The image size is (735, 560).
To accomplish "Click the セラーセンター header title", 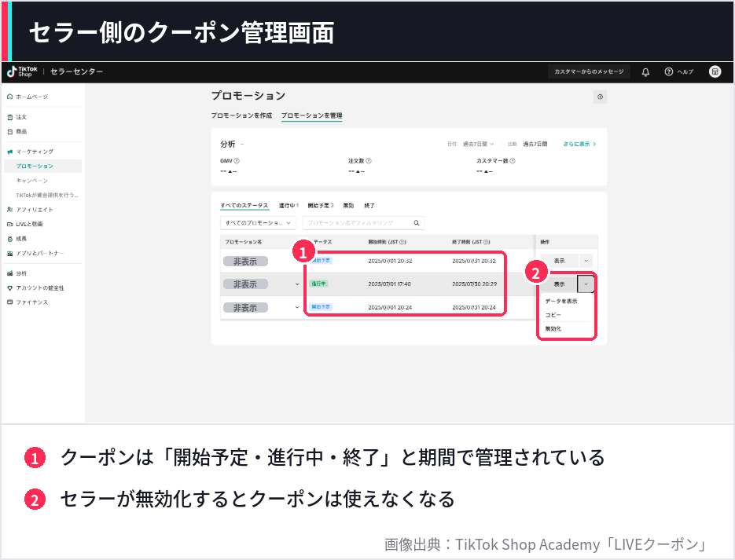I will click(x=76, y=71).
